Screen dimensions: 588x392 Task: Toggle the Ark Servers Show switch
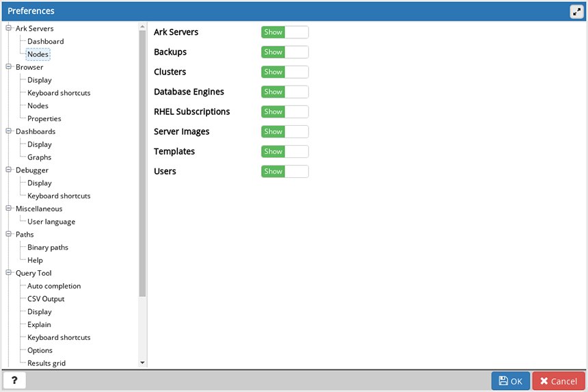pos(285,32)
